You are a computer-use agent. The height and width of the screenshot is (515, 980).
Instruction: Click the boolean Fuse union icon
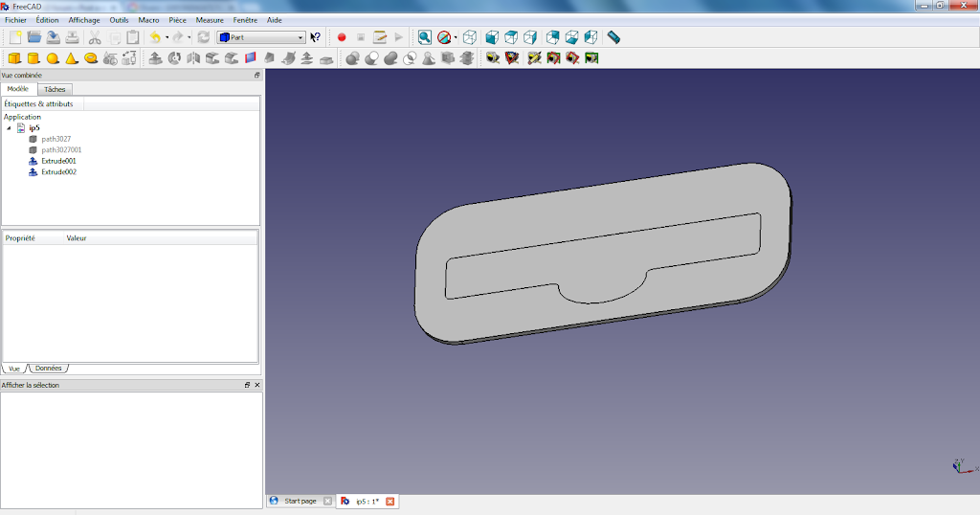390,58
